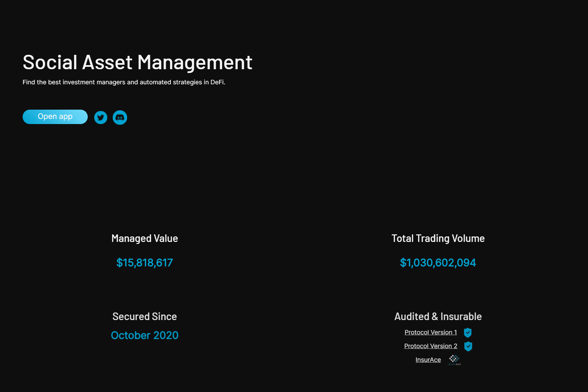588x392 pixels.
Task: Click the October 2020 secured date
Action: pos(145,335)
